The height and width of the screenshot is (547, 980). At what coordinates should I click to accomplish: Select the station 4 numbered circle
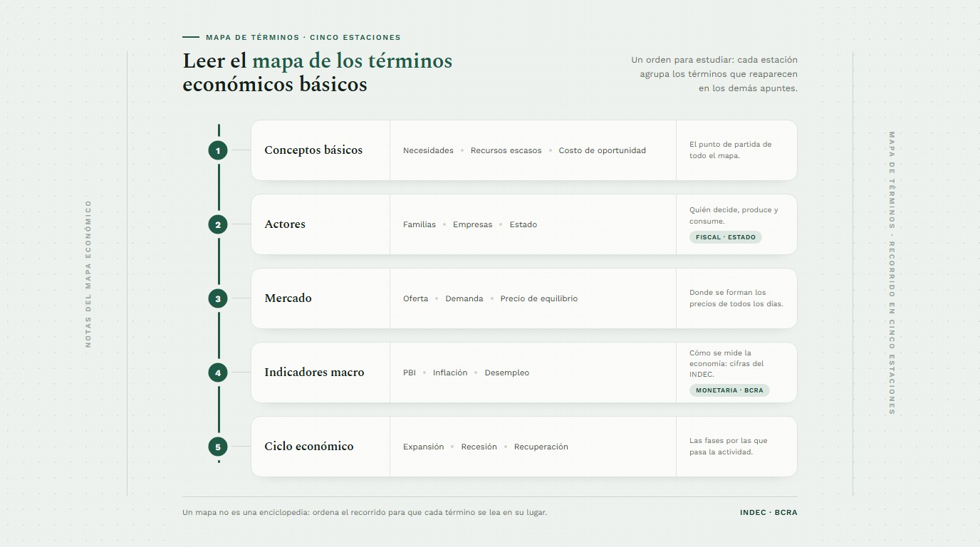(218, 373)
